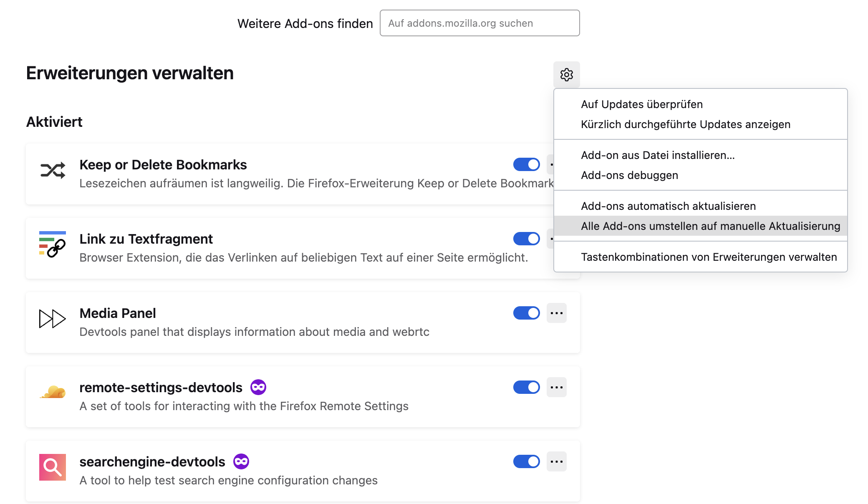Click the Media Panel fast-forward icon
The width and height of the screenshot is (868, 504).
(53, 319)
